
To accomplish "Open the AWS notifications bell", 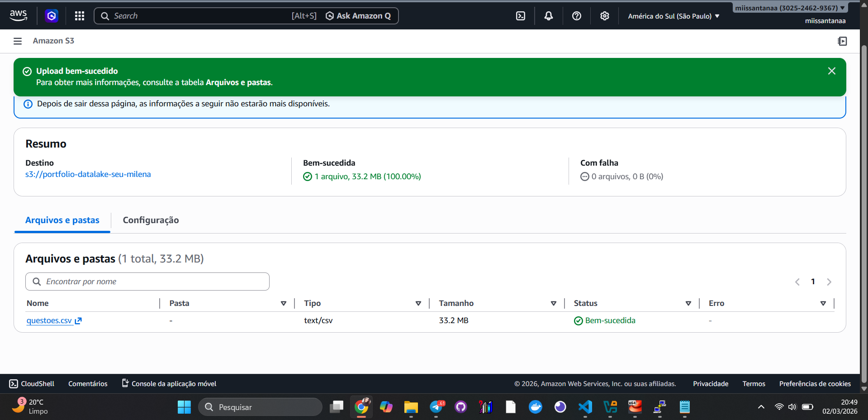I will point(548,15).
